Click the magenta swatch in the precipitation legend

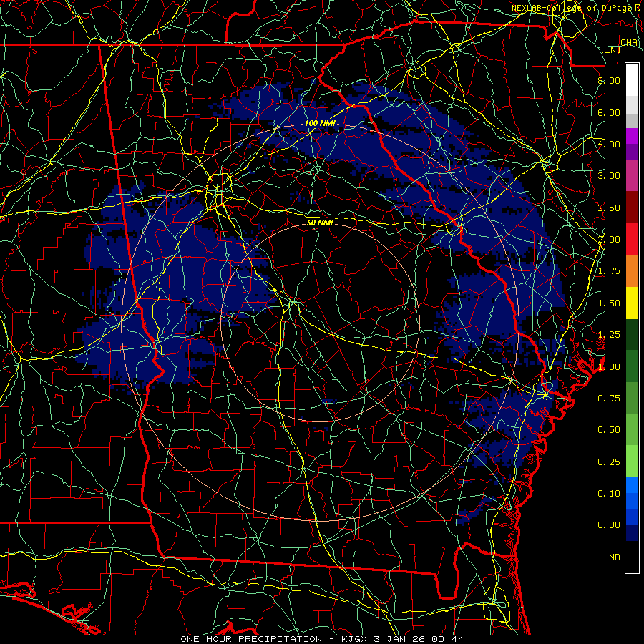pos(632,136)
